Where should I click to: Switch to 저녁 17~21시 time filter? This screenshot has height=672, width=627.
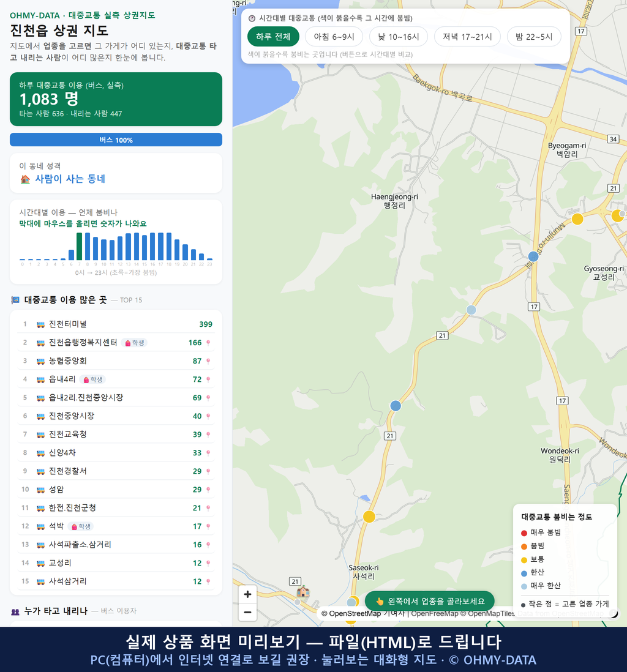[x=467, y=37]
